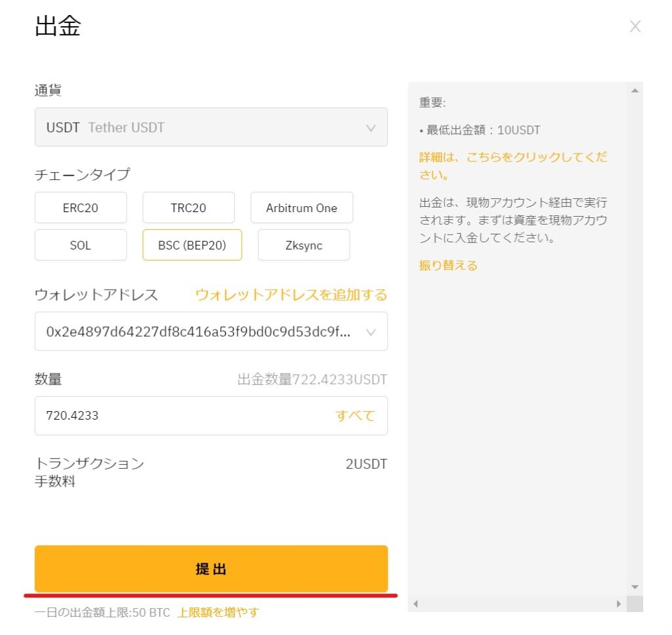Close the 出金 withdrawal dialog
This screenshot has width=672, height=635.
(635, 26)
